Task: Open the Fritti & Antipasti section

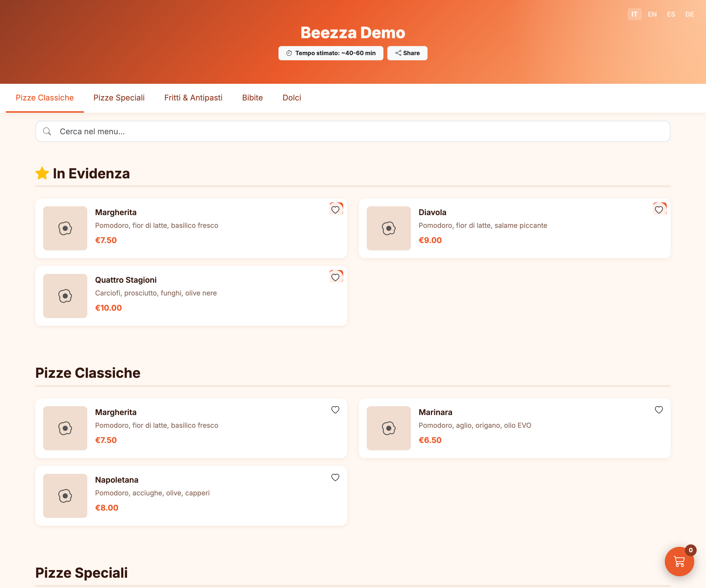Action: point(193,98)
